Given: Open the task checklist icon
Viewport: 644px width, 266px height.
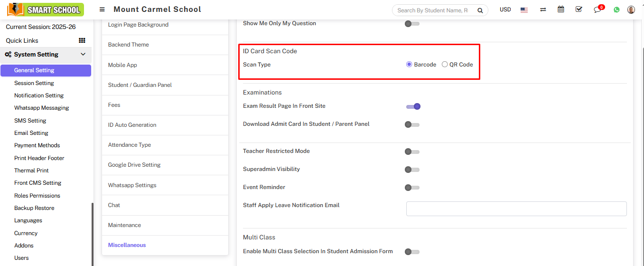Looking at the screenshot, I should click(579, 9).
